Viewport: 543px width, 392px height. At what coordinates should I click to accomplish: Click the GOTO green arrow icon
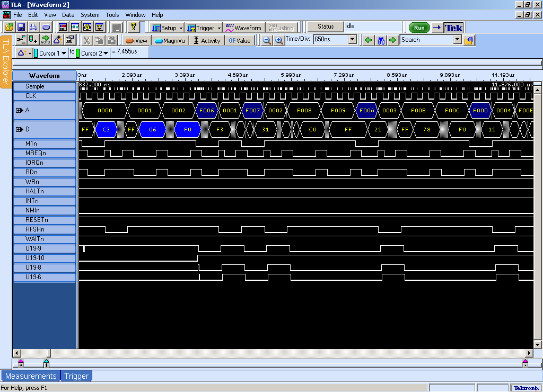(x=46, y=40)
